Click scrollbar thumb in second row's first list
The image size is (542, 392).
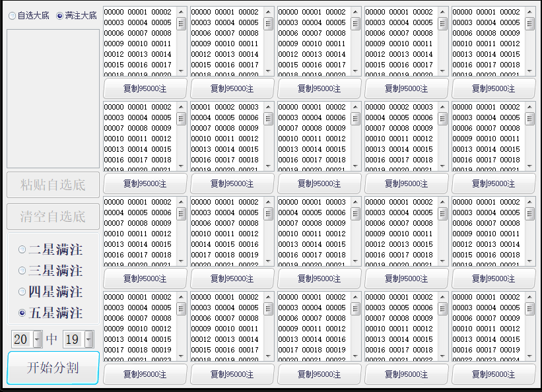pyautogui.click(x=181, y=118)
